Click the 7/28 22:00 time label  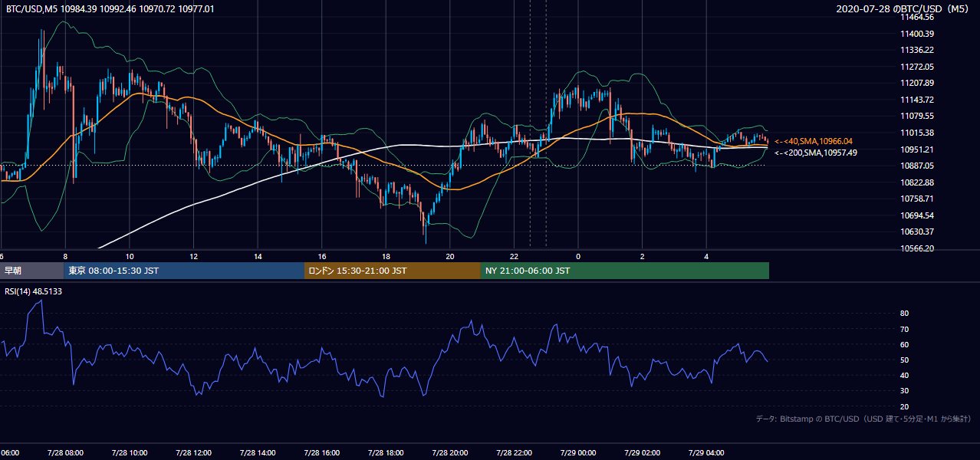[x=514, y=453]
